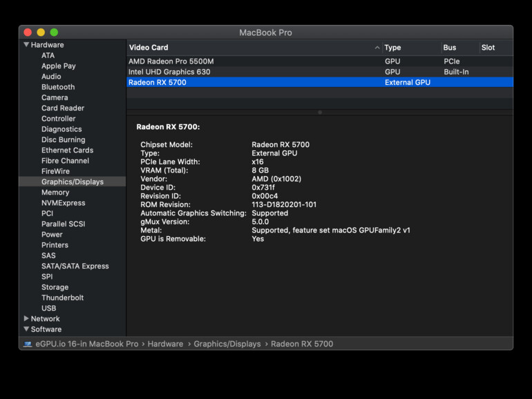Select the AMD Radeon Pro 5500M row
532x399 pixels.
point(320,61)
